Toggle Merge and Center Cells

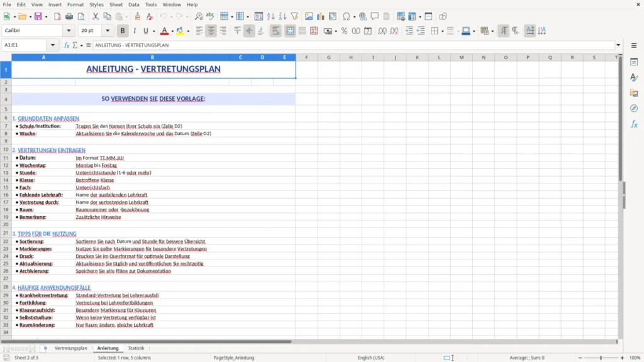(290, 31)
